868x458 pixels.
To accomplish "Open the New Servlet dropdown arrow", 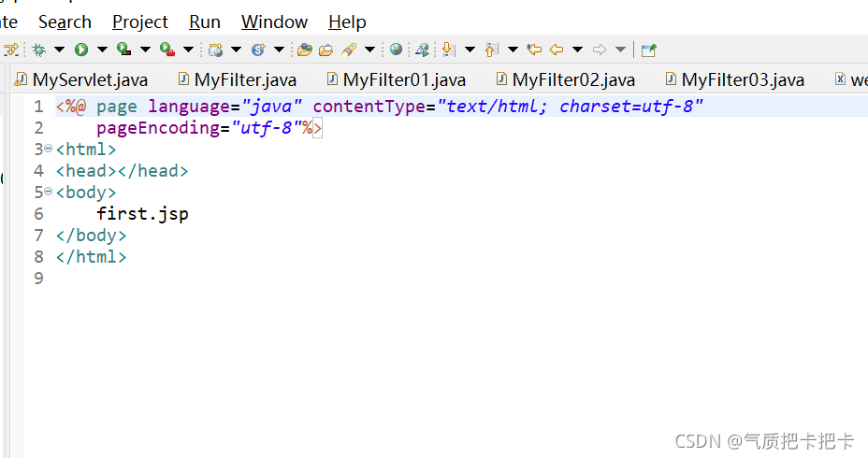I will pyautogui.click(x=279, y=50).
